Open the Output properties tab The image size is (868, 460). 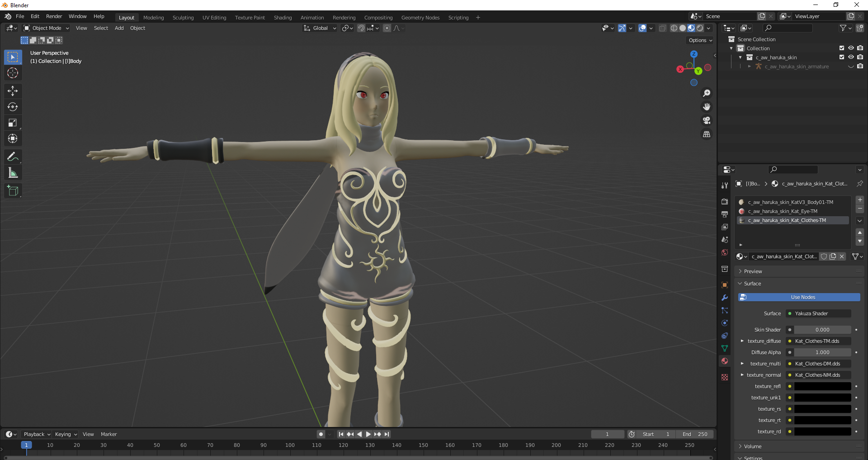(725, 214)
